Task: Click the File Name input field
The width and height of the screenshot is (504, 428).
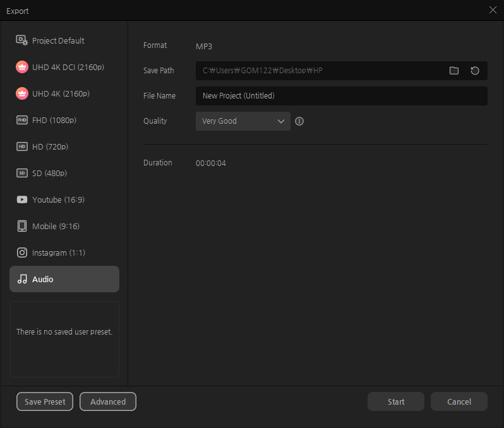Action: coord(341,96)
